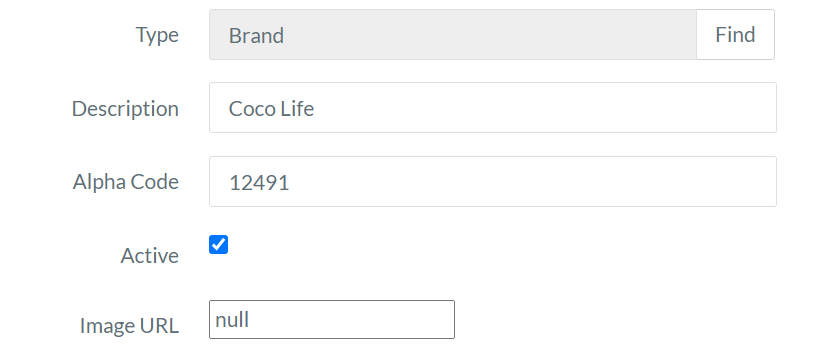Uncheck the blue Active checkmark box

coord(218,244)
